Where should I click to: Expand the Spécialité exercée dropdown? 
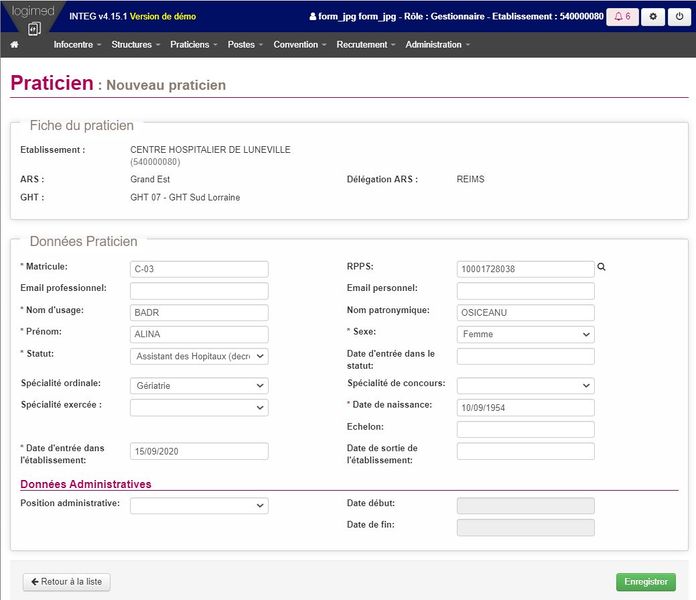[x=199, y=407]
